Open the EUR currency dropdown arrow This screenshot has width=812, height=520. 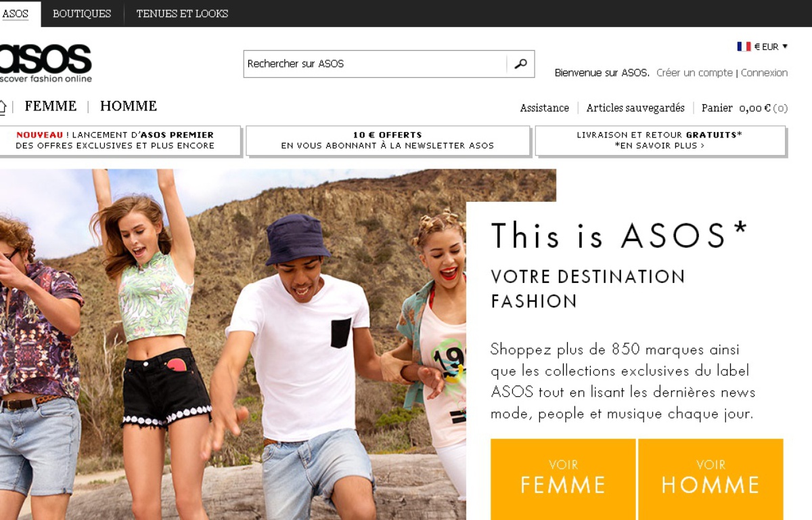tap(785, 47)
